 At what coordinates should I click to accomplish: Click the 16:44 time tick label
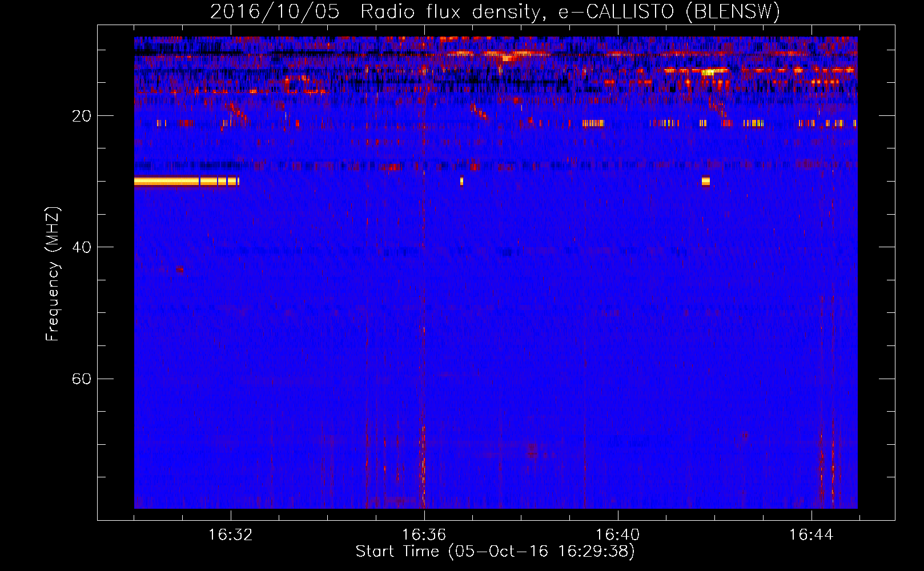point(811,535)
